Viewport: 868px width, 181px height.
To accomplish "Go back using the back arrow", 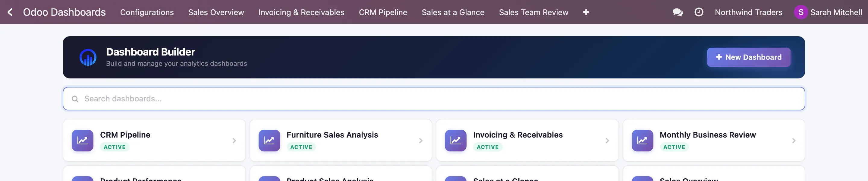I will [10, 12].
